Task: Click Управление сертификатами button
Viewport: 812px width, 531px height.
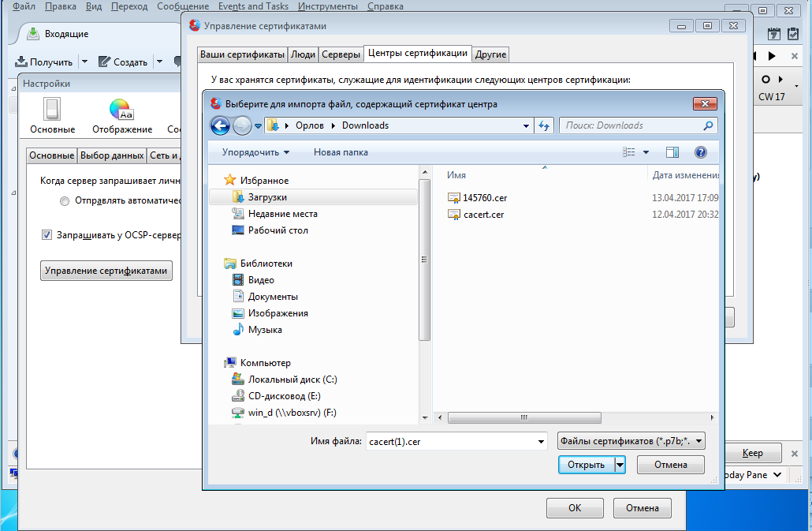Action: point(106,271)
